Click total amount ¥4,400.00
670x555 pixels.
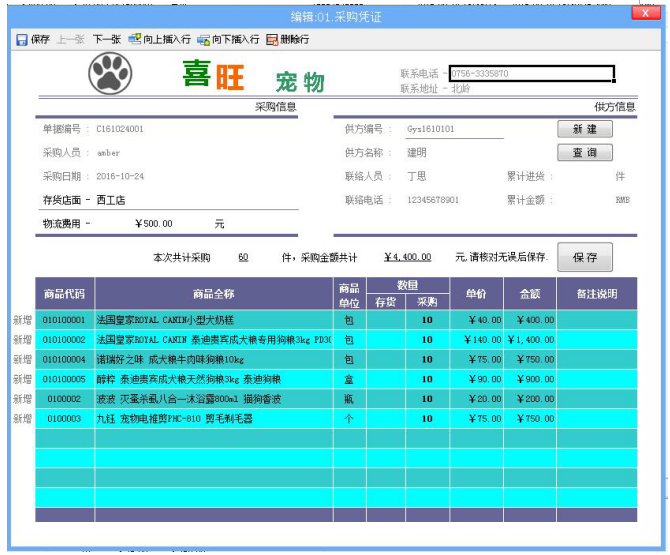point(408,257)
